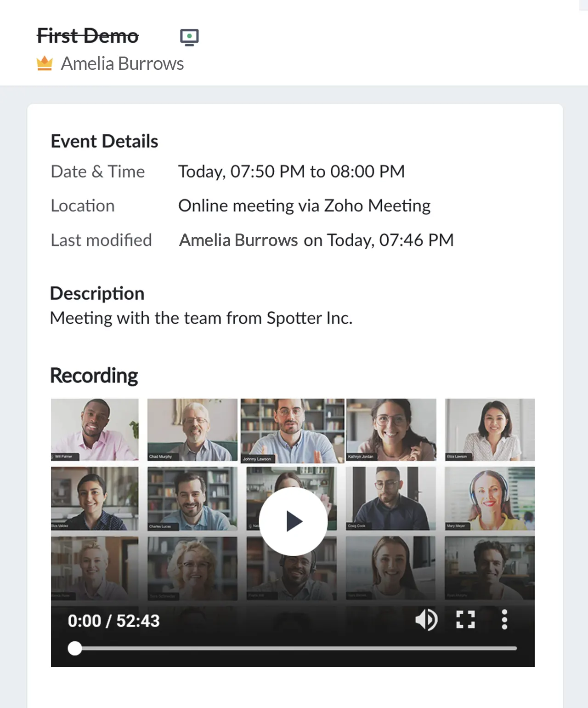Click organizer name Amelia Burrows in header
This screenshot has height=708, width=588.
(x=122, y=63)
